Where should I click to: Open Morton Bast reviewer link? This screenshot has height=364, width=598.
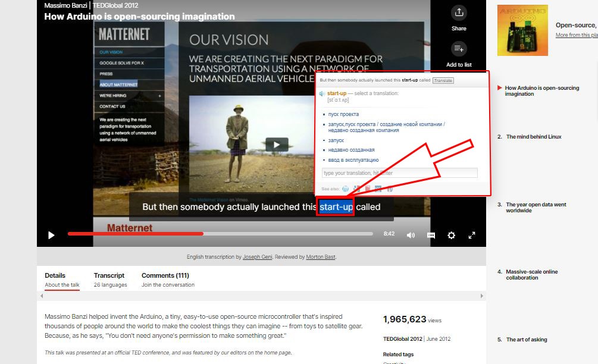click(320, 257)
